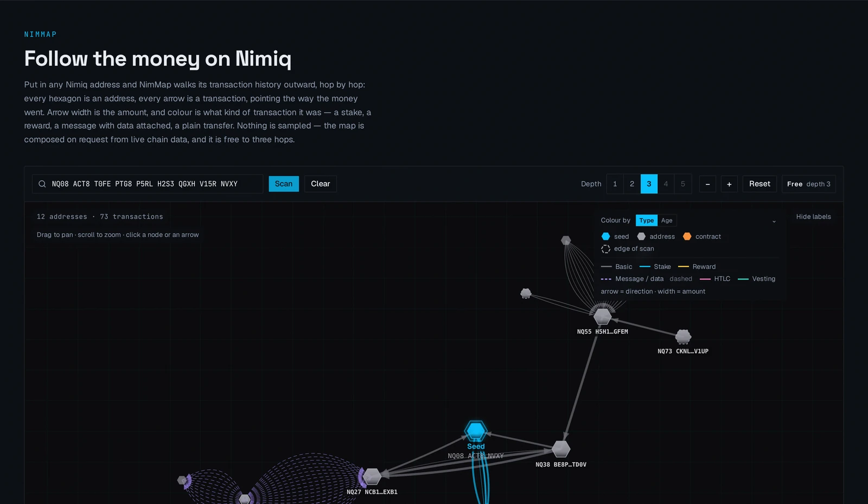The image size is (868, 504).
Task: Click the HTLC legend label
Action: pos(722,279)
